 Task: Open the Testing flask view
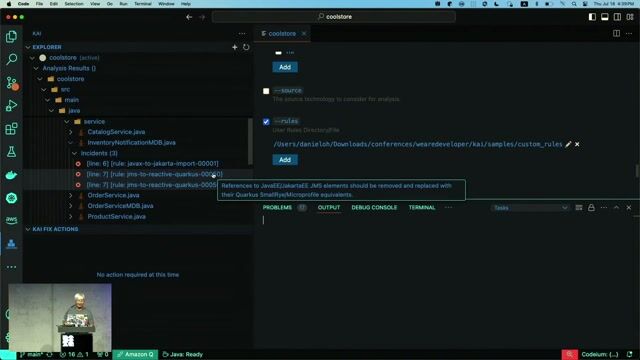pos(11,152)
